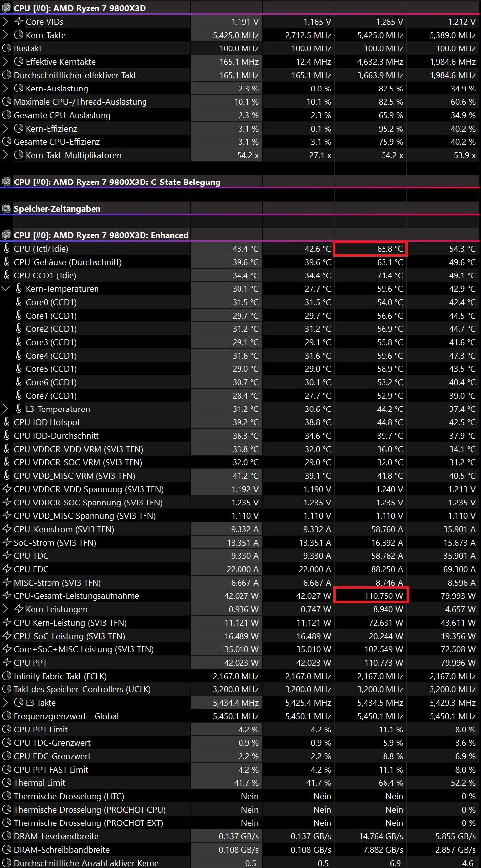Click lightning icon of CPU-Kernstrom (SVI3 TFN)
The width and height of the screenshot is (481, 868).
pyautogui.click(x=7, y=529)
